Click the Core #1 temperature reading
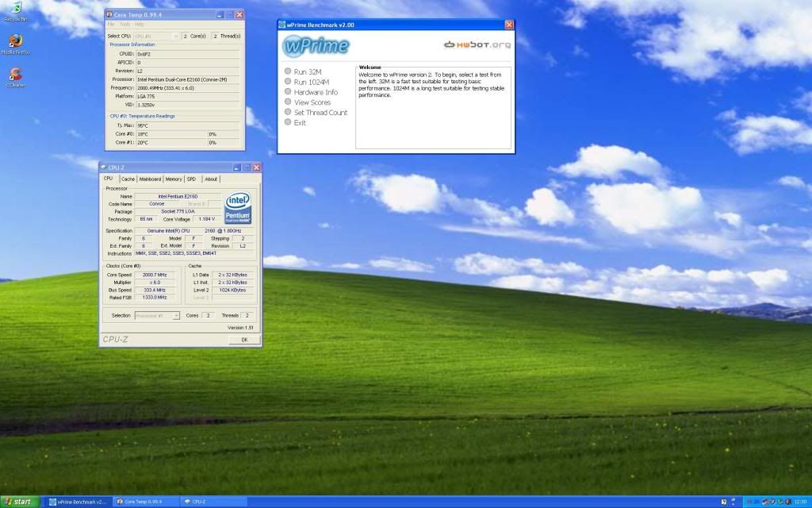 (171, 142)
